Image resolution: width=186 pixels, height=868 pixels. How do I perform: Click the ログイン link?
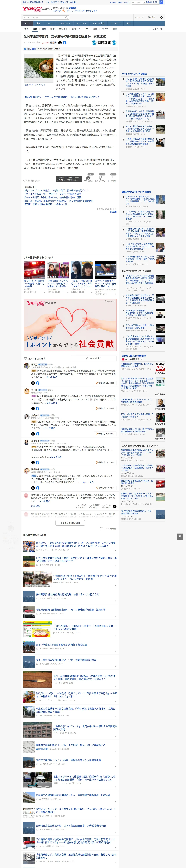(x=57, y=11)
